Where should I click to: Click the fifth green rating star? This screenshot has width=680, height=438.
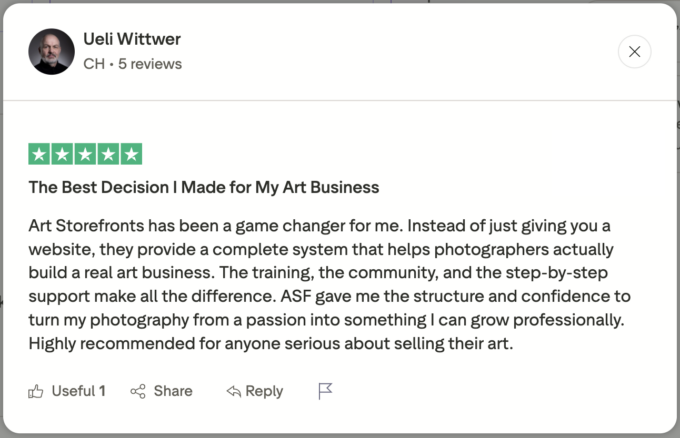click(x=131, y=154)
